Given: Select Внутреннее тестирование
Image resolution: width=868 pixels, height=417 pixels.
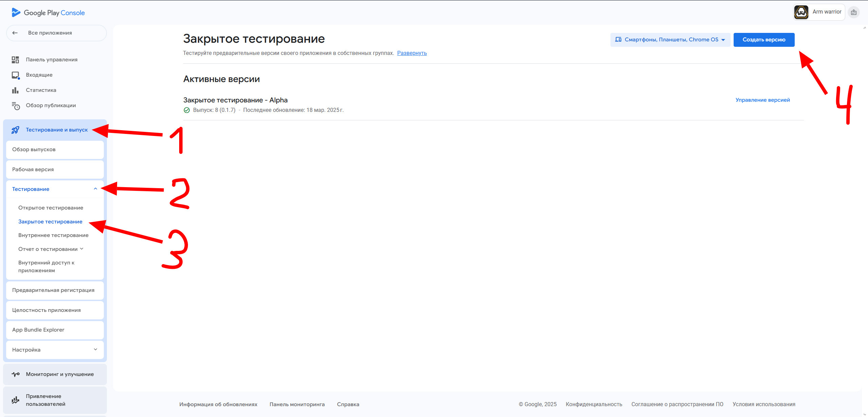Looking at the screenshot, I should (x=53, y=235).
